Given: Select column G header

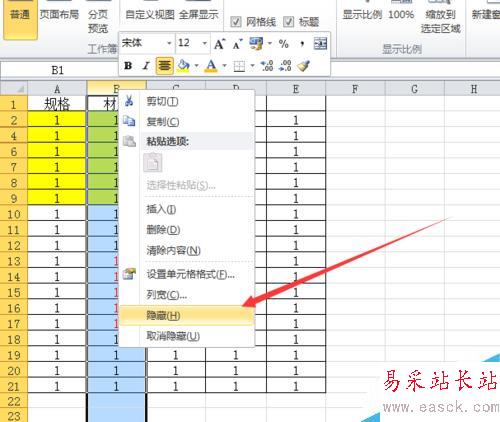Looking at the screenshot, I should (x=415, y=89).
